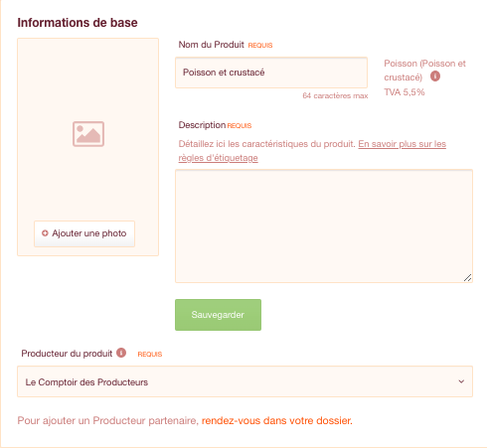Click the Sauvegarder button

[218, 315]
